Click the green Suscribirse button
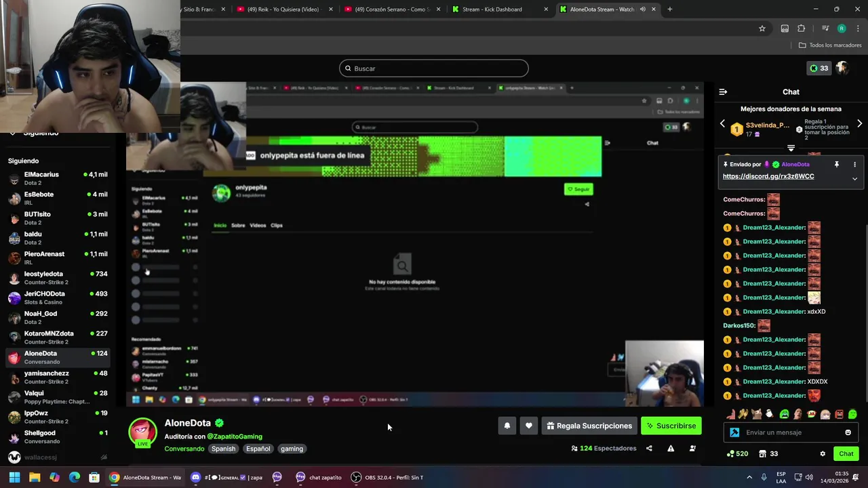Viewport: 868px width, 488px height. 671,426
